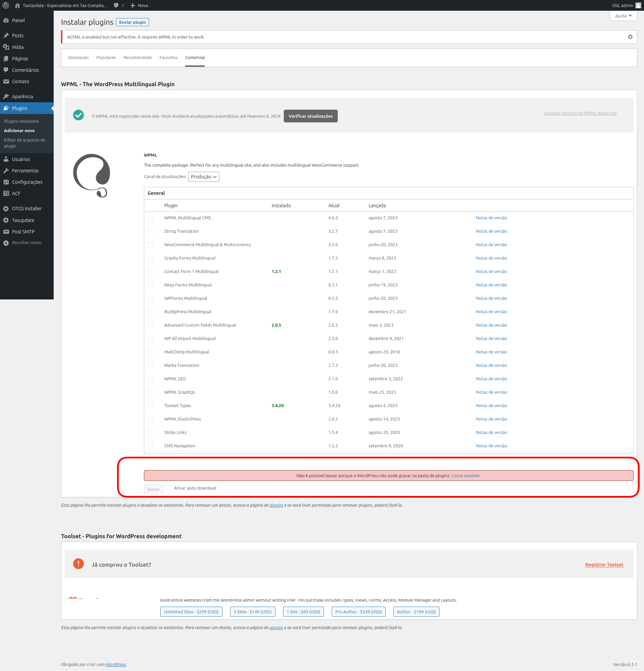
Task: Click the Registrar Toolset link
Action: (x=604, y=564)
